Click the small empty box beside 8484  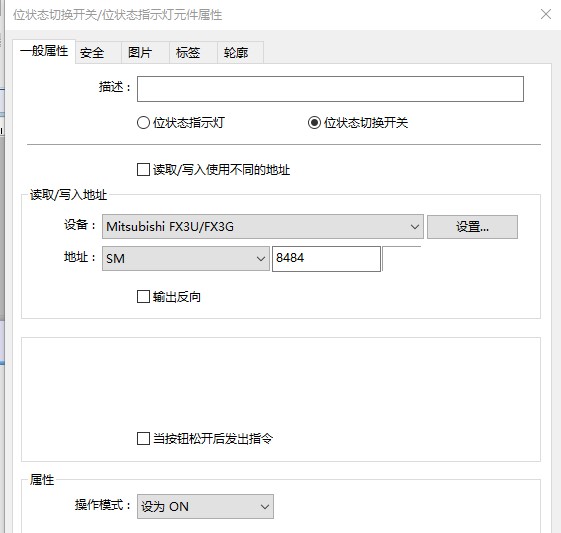tap(401, 259)
